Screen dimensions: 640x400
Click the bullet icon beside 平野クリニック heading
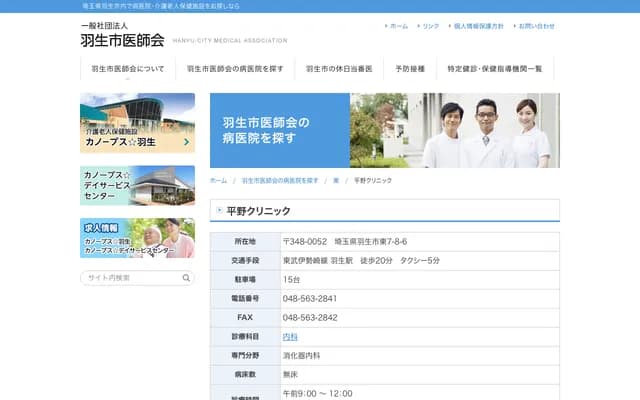pos(220,211)
